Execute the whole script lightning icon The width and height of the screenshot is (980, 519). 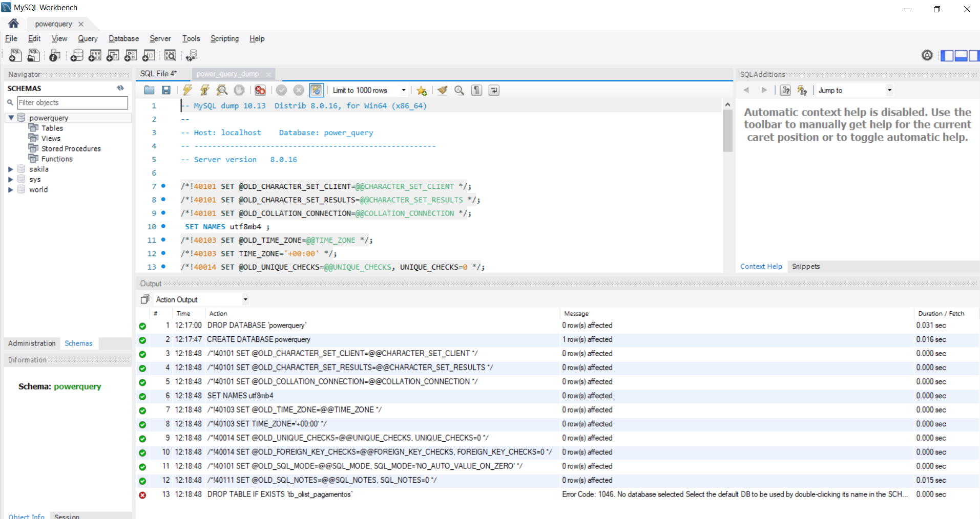click(187, 90)
